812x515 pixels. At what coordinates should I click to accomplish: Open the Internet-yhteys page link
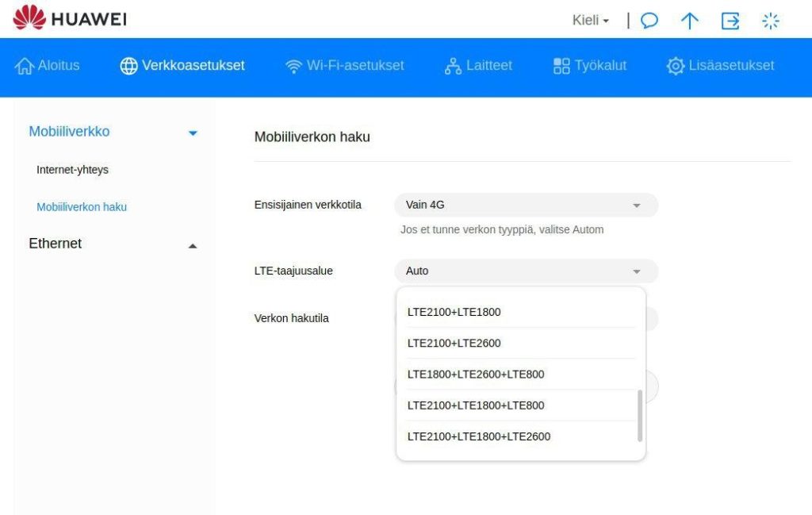point(72,170)
